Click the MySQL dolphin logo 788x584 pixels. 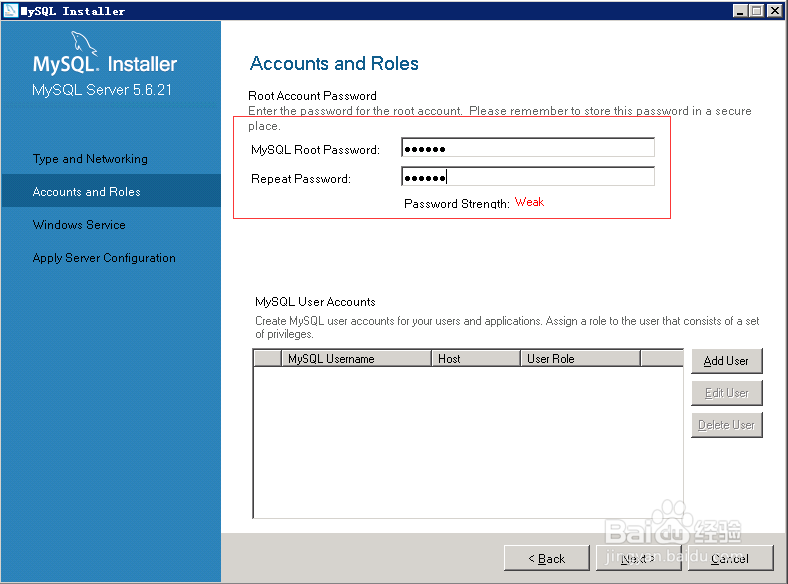pos(84,43)
